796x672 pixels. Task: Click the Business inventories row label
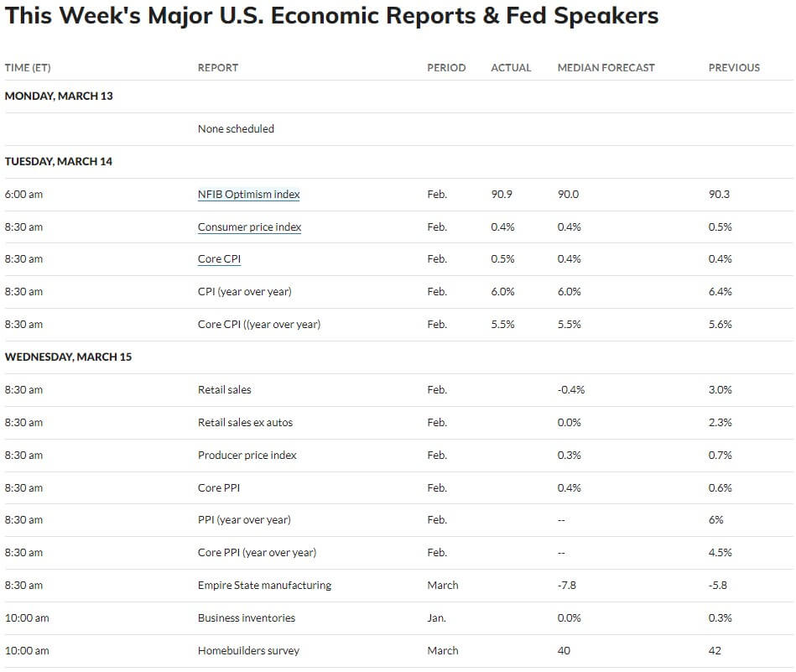(x=247, y=618)
